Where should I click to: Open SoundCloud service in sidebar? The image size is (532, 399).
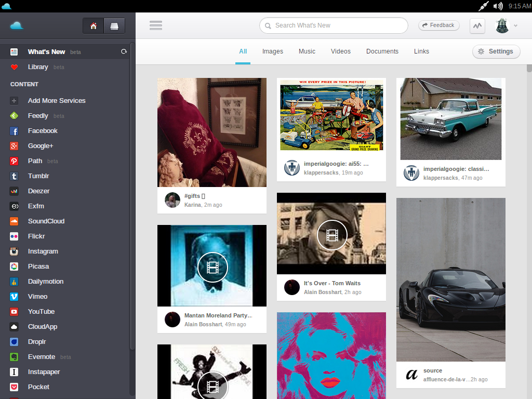pos(46,221)
